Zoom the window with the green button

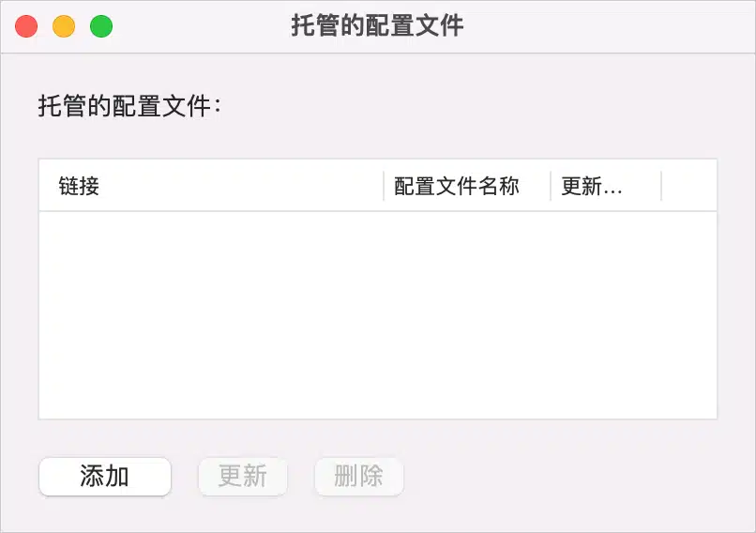(101, 26)
